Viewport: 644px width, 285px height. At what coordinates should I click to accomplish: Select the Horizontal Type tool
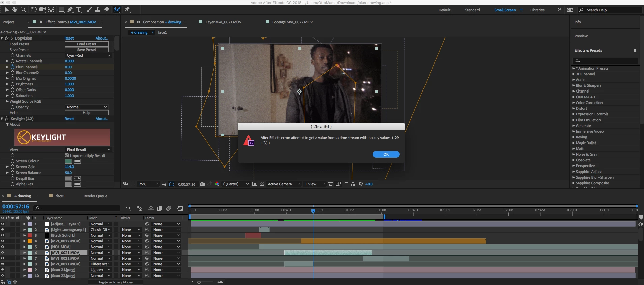point(79,10)
